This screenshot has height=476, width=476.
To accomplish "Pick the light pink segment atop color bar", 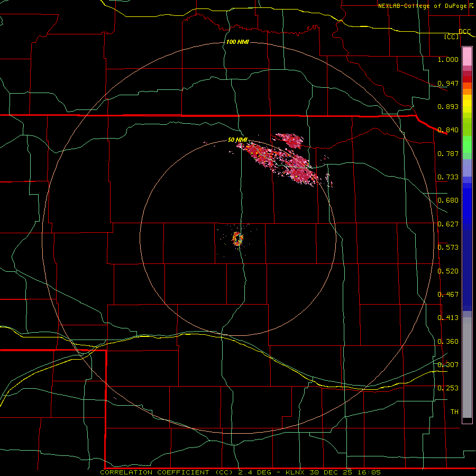I will click(467, 57).
